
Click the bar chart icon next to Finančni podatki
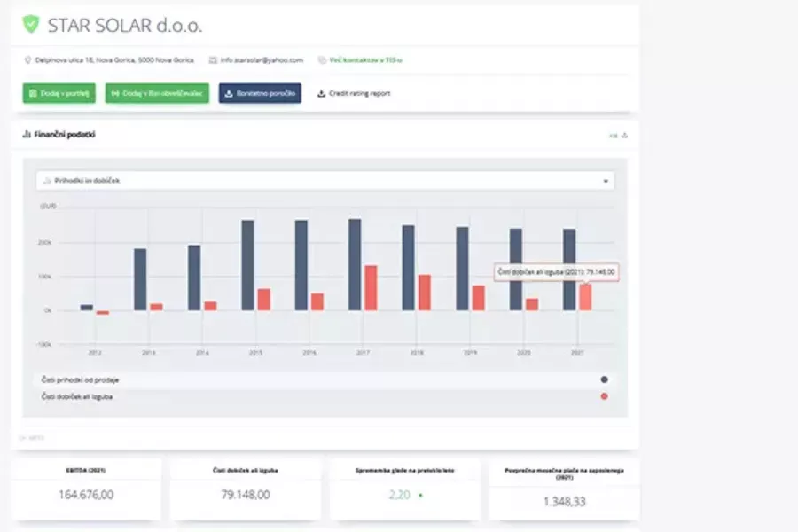tap(26, 135)
